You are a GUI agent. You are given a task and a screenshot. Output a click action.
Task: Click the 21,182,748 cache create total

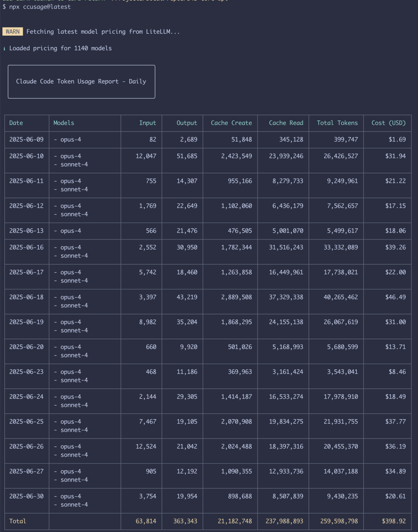click(x=235, y=521)
